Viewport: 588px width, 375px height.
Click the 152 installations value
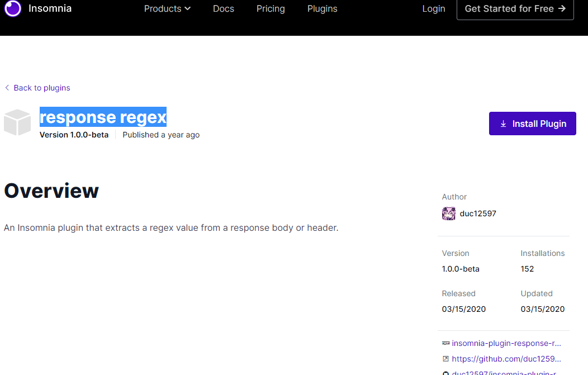pos(527,269)
